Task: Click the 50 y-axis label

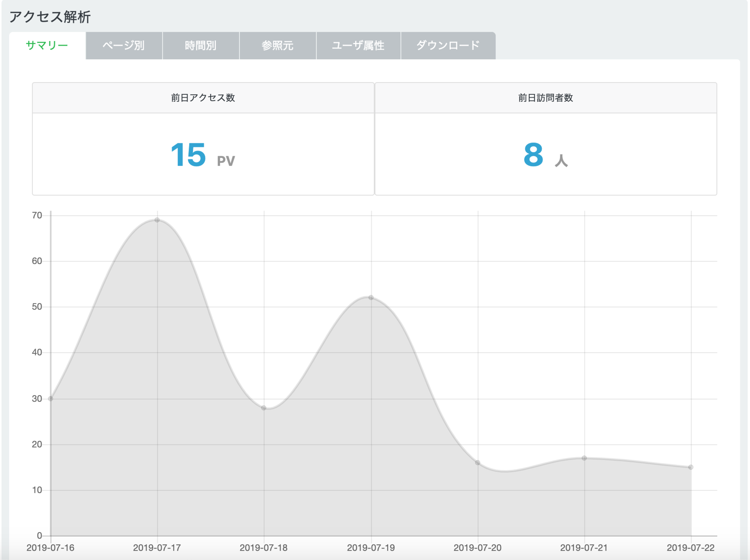Action: (x=37, y=307)
